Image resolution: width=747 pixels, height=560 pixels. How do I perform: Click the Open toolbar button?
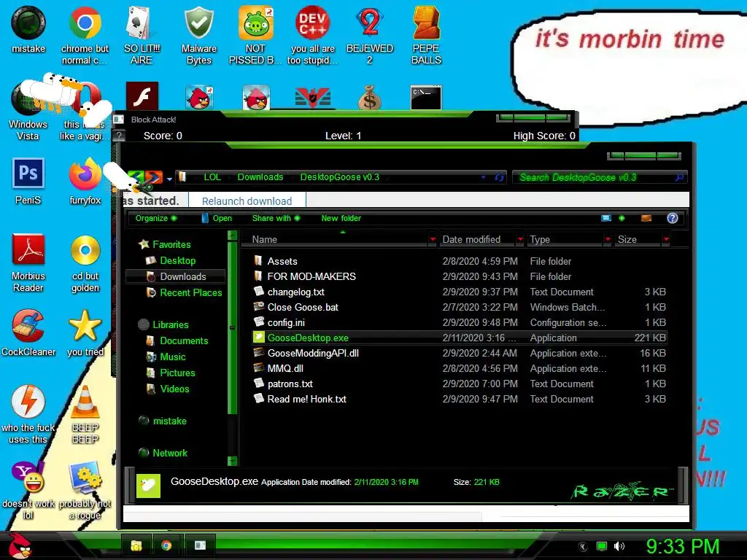(x=217, y=218)
